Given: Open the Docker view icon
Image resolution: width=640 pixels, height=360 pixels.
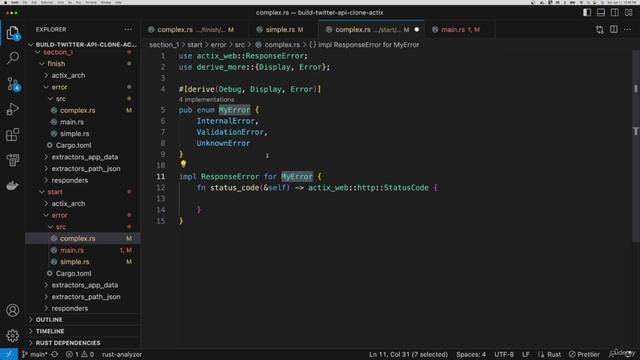Looking at the screenshot, I should 13,185.
